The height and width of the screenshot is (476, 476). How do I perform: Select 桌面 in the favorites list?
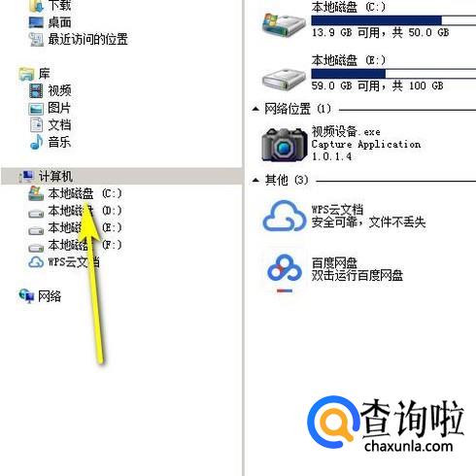click(x=59, y=22)
